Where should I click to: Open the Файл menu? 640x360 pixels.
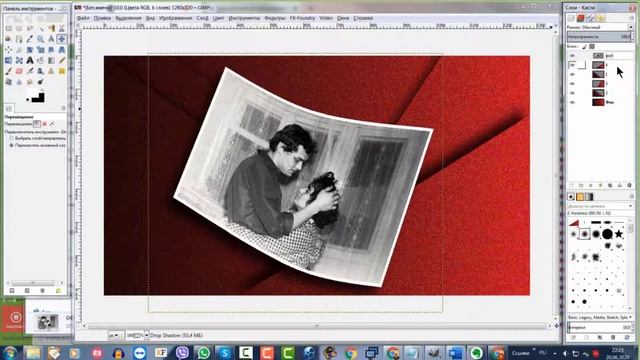coord(83,18)
